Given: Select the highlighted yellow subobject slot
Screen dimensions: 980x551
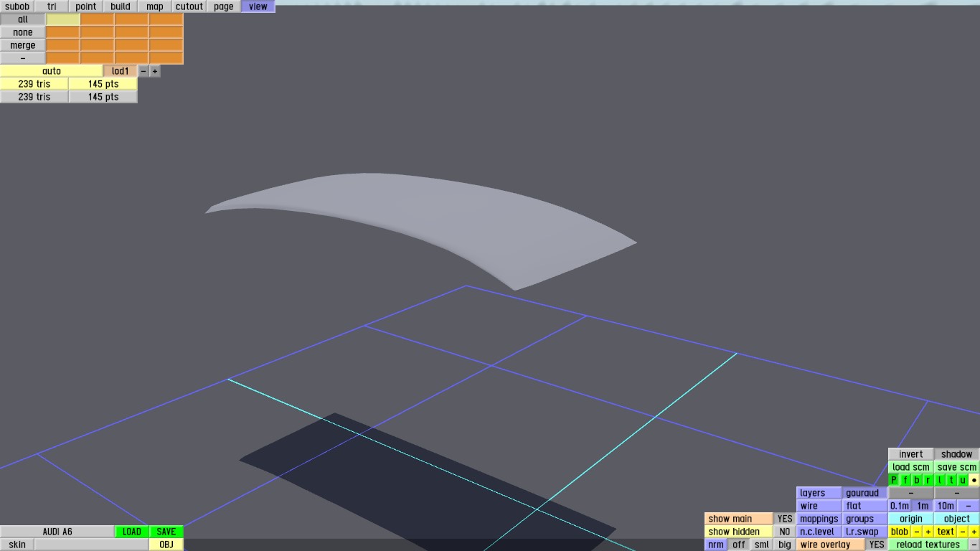Looking at the screenshot, I should pyautogui.click(x=63, y=19).
